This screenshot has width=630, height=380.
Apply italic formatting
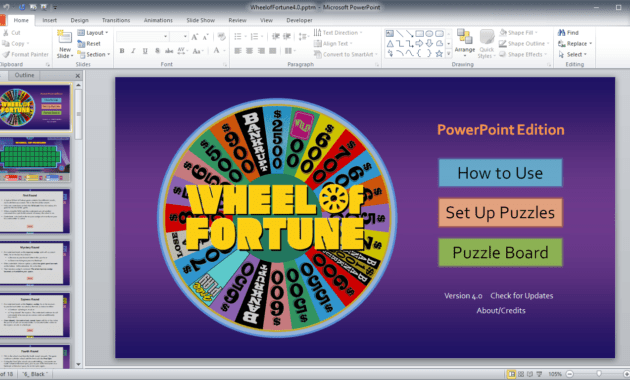coord(133,51)
